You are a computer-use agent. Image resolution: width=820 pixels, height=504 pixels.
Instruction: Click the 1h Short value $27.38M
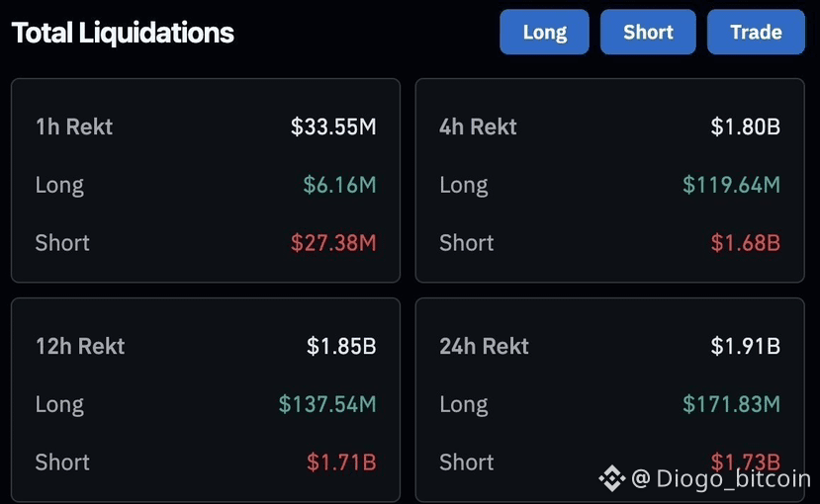(333, 243)
